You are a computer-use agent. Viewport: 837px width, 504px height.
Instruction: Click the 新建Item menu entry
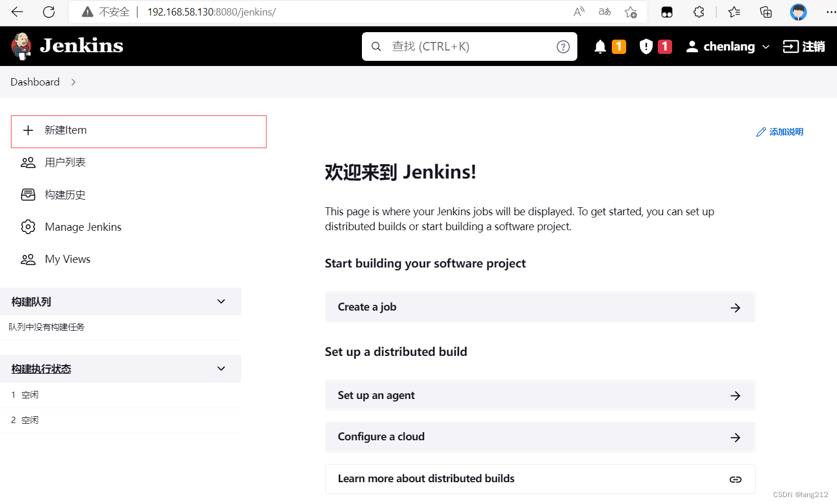tap(138, 131)
